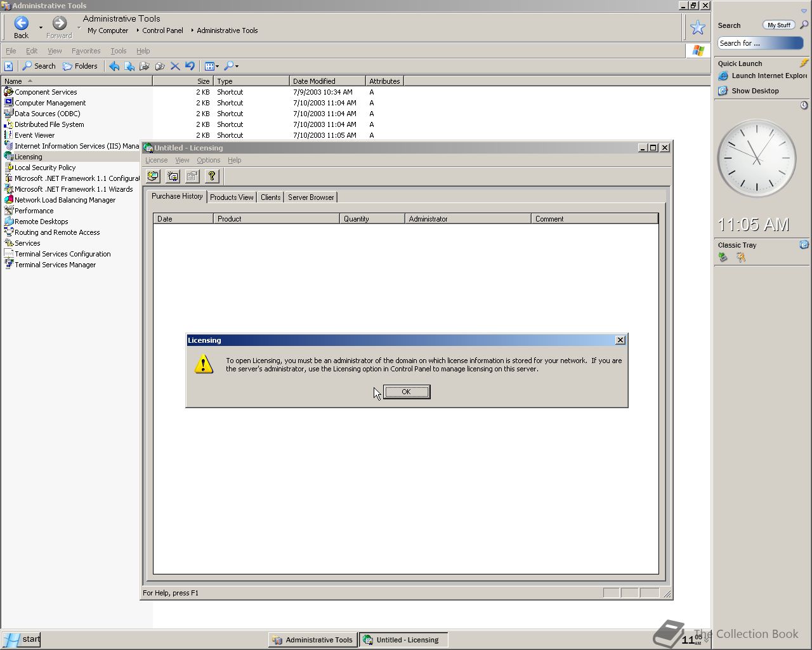Open the Back history dropdown arrow
Screen dimensions: 812x650
(x=41, y=27)
